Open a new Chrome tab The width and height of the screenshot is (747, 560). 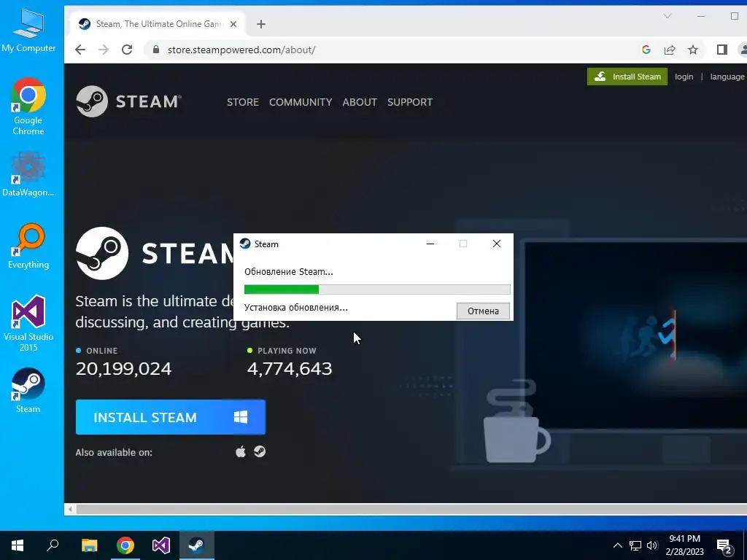click(x=260, y=24)
